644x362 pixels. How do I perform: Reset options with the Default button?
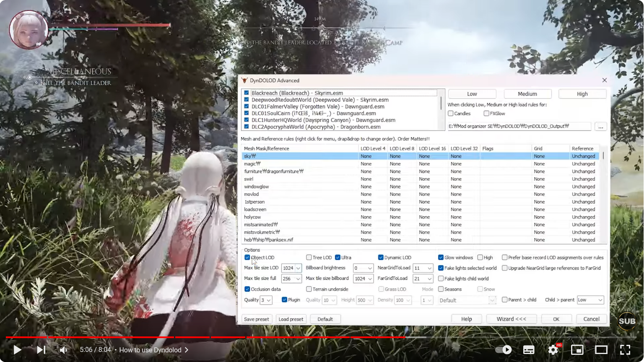click(325, 319)
